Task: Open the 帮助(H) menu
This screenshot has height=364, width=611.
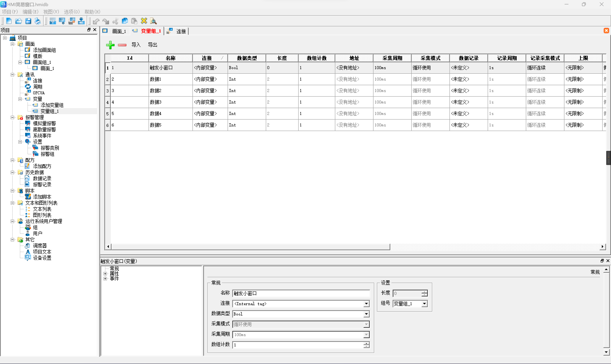Action: 92,12
